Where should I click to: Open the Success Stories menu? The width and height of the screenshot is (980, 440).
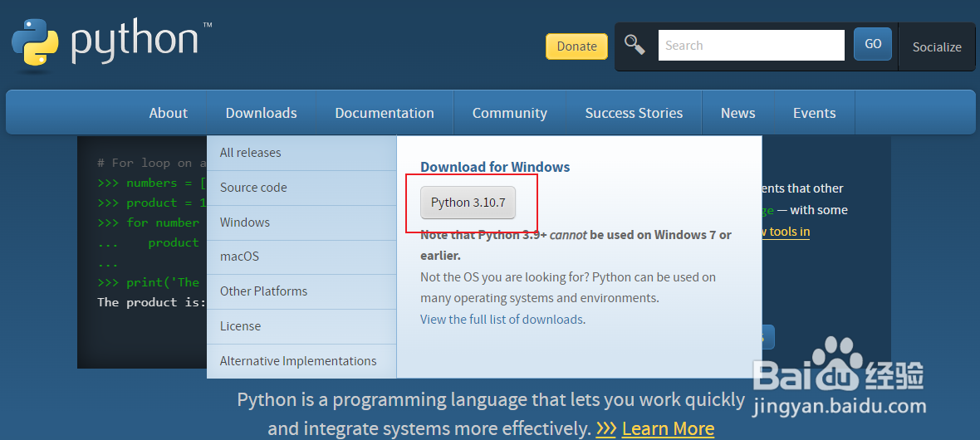(634, 113)
